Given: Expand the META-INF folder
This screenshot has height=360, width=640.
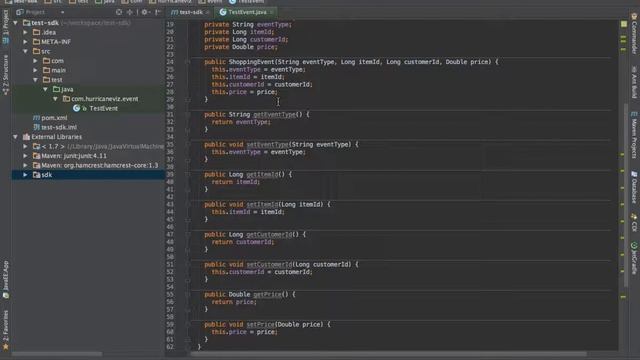Looking at the screenshot, I should pyautogui.click(x=25, y=42).
